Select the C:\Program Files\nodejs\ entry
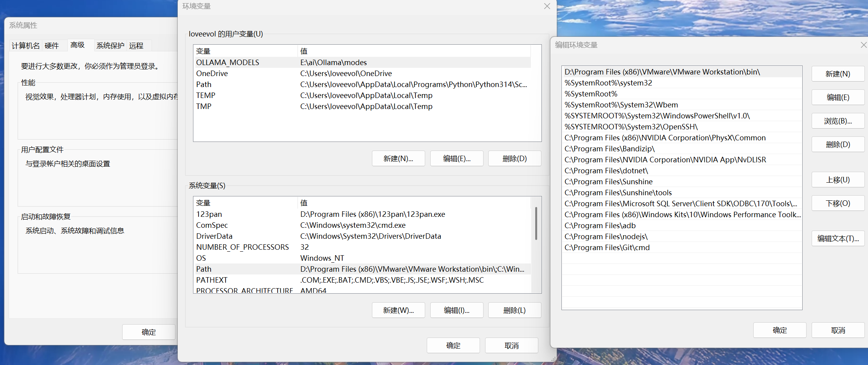The width and height of the screenshot is (868, 365). pyautogui.click(x=682, y=236)
